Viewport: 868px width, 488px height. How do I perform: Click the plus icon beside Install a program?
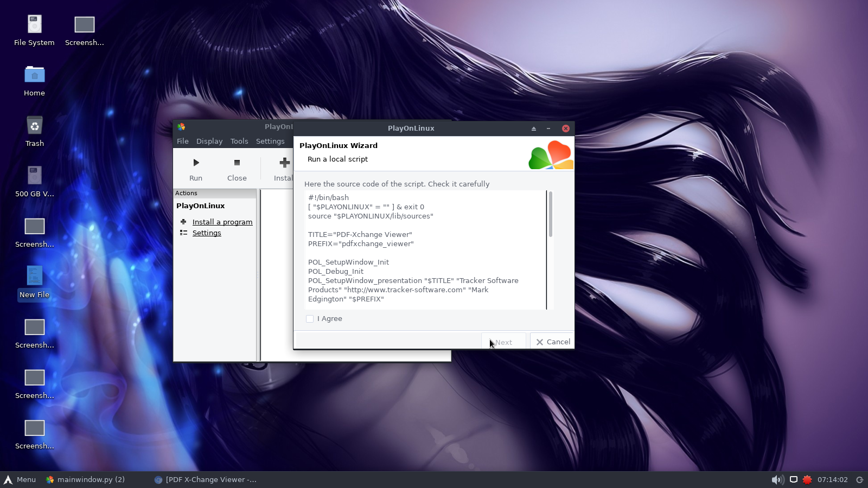[183, 222]
